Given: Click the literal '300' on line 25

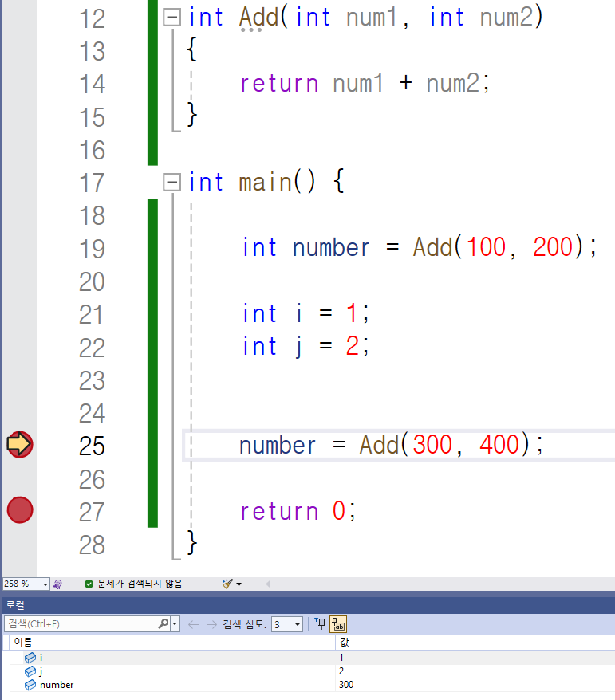Looking at the screenshot, I should click(x=433, y=445).
